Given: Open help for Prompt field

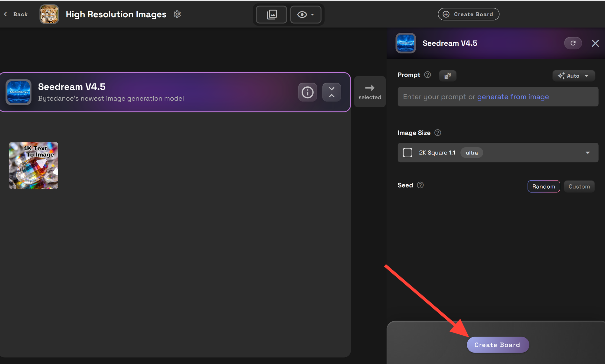Looking at the screenshot, I should click(427, 75).
